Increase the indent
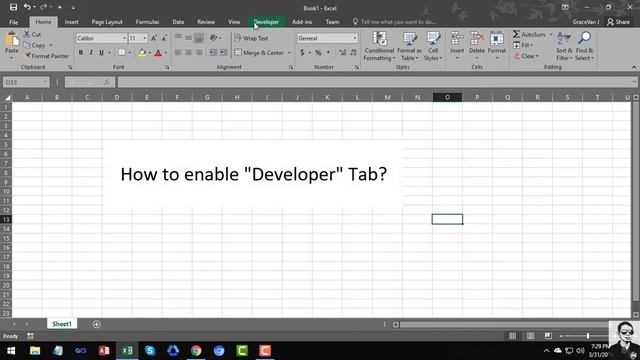This screenshot has width=640, height=360. (224, 53)
